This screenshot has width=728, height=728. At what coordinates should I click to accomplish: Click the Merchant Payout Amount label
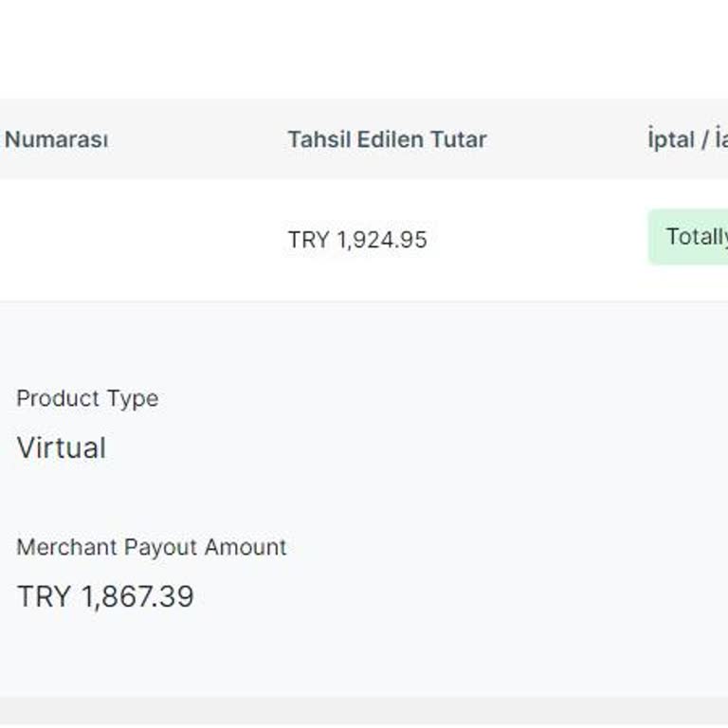pyautogui.click(x=152, y=547)
